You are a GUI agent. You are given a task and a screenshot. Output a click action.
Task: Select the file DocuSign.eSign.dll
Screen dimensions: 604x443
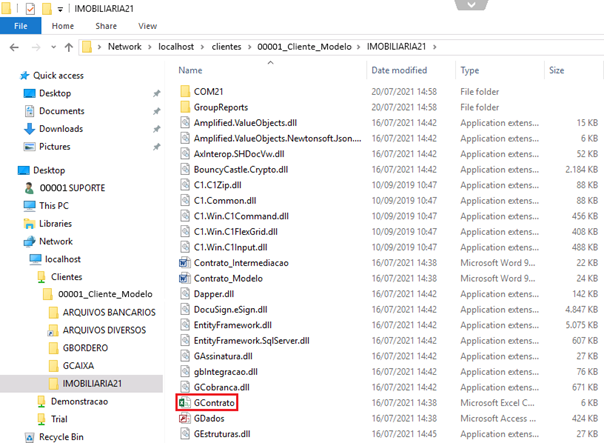coord(230,309)
